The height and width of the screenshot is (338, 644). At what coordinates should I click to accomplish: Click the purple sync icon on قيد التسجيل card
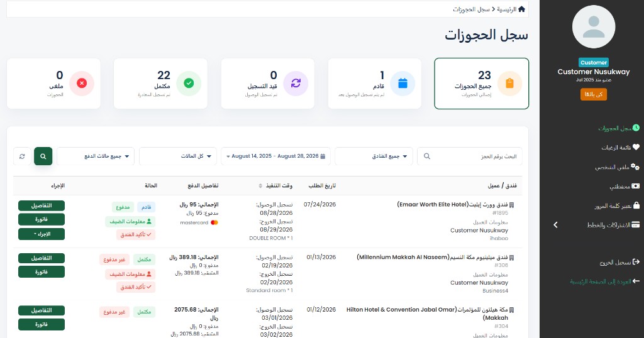pyautogui.click(x=296, y=84)
